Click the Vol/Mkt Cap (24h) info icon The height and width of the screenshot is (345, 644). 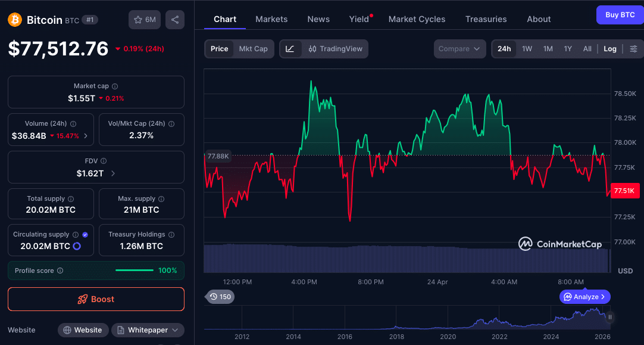[x=171, y=124]
